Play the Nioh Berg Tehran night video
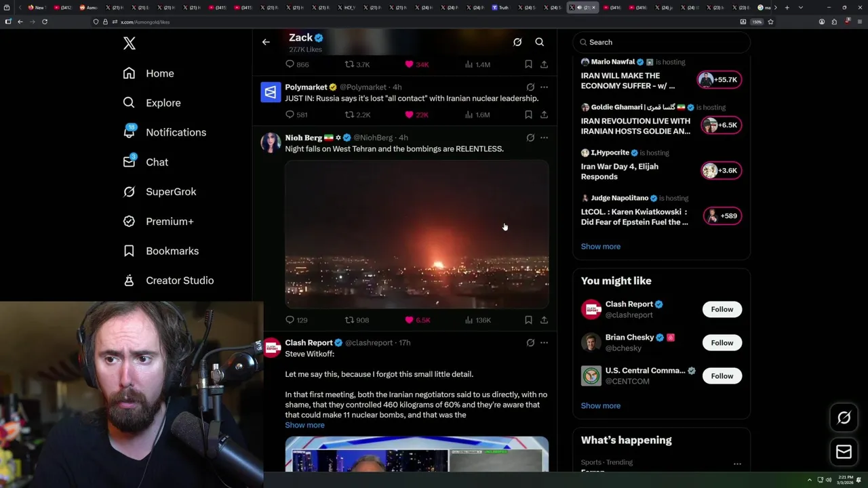This screenshot has height=488, width=868. click(x=417, y=235)
